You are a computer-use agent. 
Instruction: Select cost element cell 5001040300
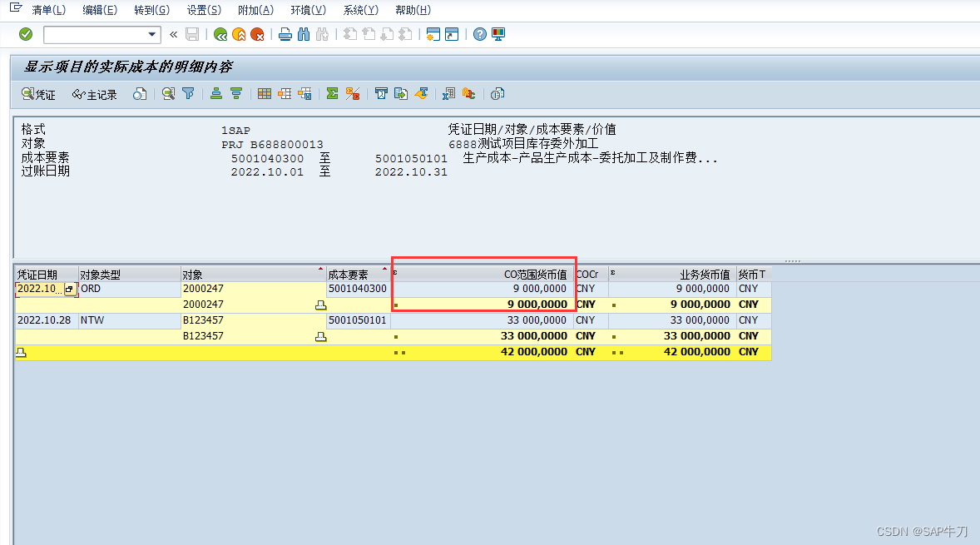[x=358, y=289]
